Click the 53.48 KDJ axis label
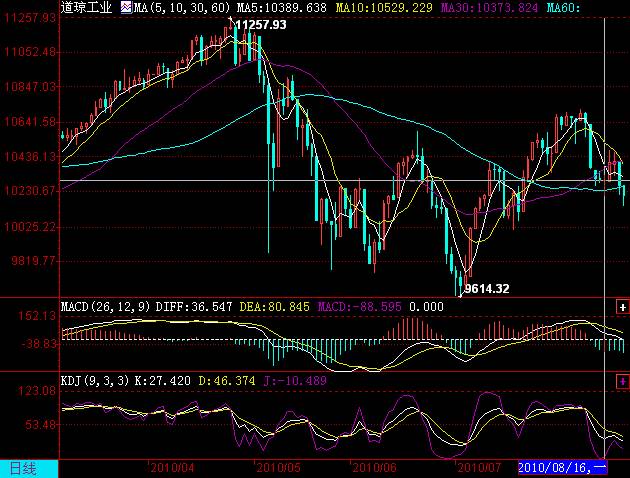Viewport: 630px width, 478px height. coord(40,424)
